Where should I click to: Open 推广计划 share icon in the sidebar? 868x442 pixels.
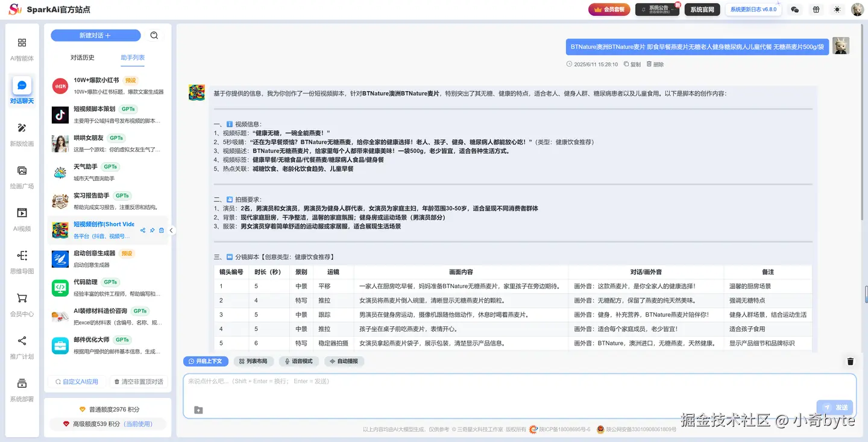[22, 347]
